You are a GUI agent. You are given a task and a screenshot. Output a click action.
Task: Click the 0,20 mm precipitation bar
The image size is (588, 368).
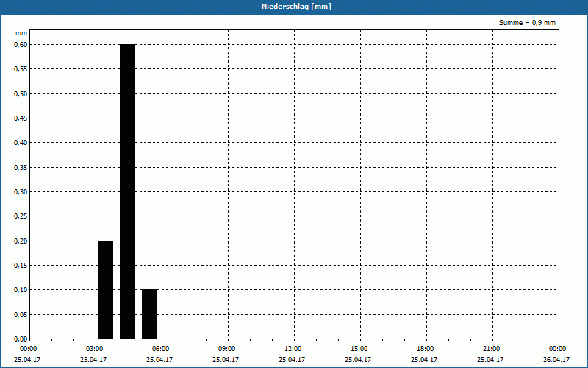[x=105, y=290]
